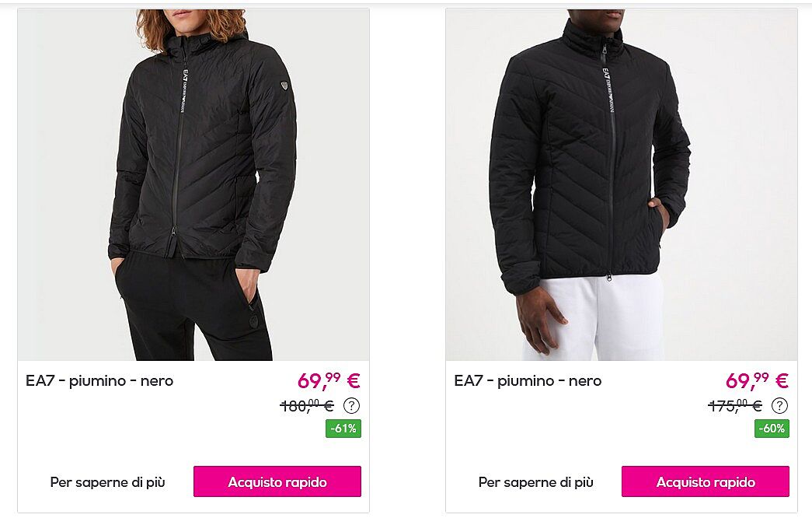Click the green -61% discount badge
812x518 pixels.
[x=343, y=429]
